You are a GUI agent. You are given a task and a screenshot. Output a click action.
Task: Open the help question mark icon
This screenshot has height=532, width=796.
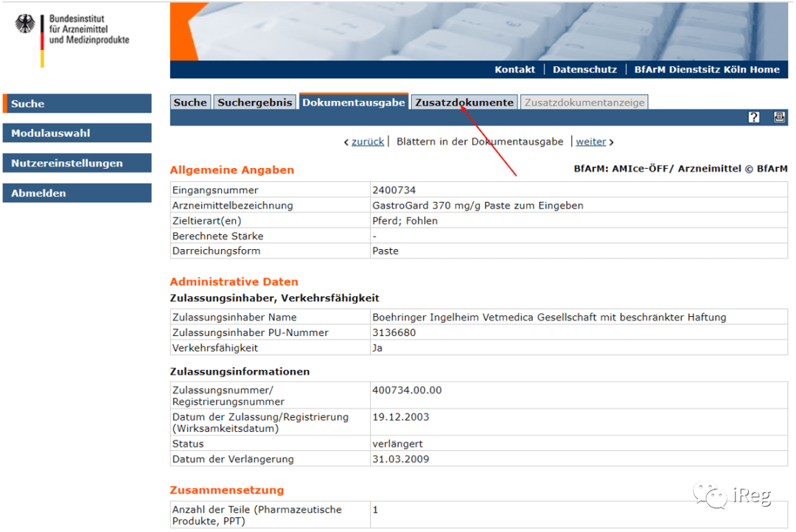(754, 117)
